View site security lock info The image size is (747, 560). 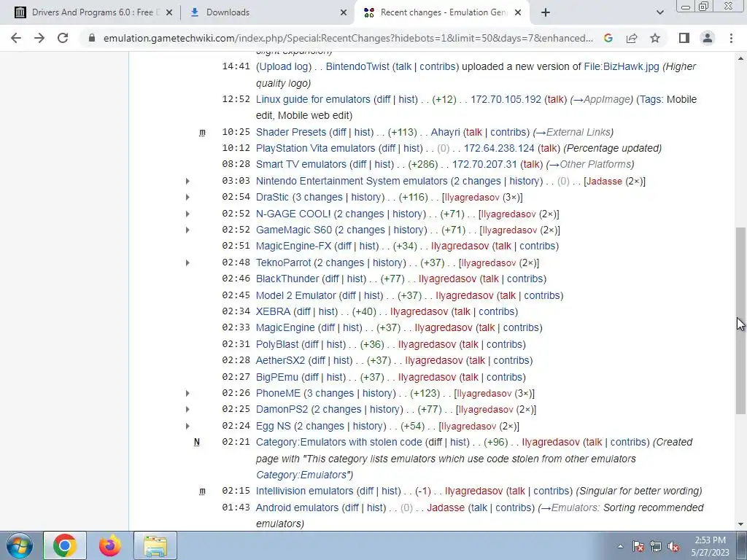point(92,38)
